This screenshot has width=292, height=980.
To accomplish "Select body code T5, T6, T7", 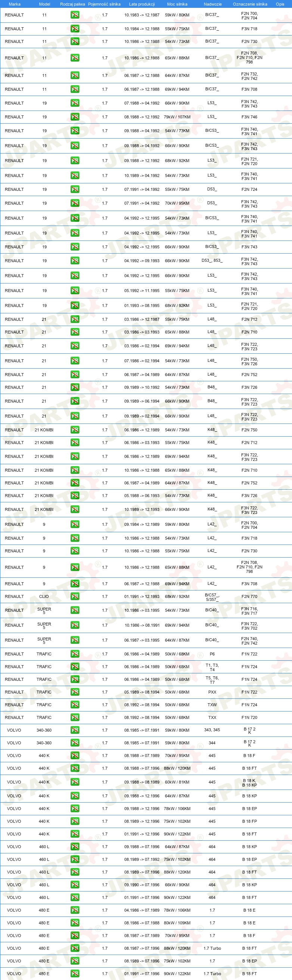I will 212,680.
